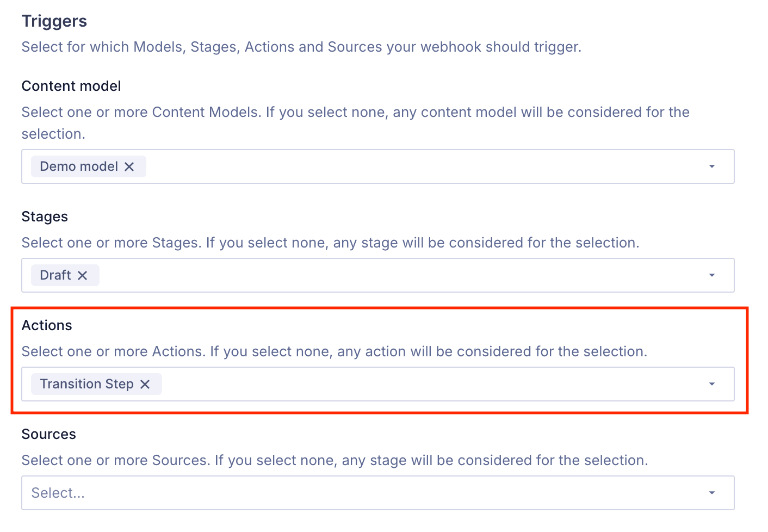Click the Actions field label
This screenshot has width=768, height=532.
coord(47,325)
